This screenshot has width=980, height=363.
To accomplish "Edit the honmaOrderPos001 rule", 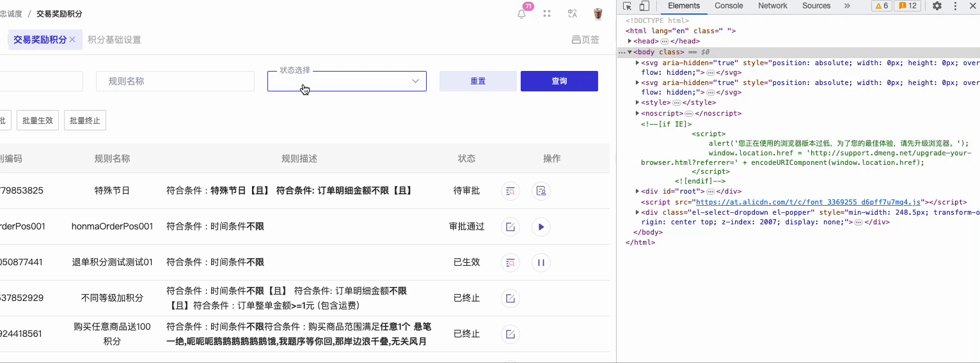I will (x=510, y=226).
